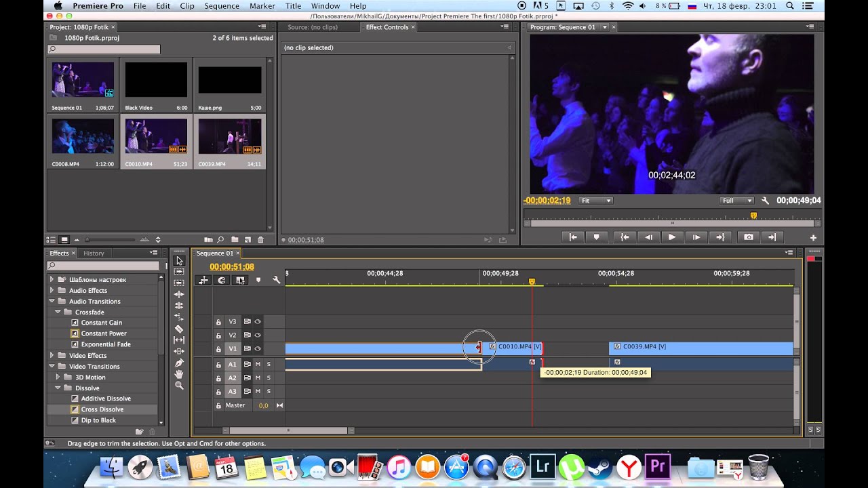Switch to the Source (no clips) tab
The image size is (868, 488).
coord(313,27)
